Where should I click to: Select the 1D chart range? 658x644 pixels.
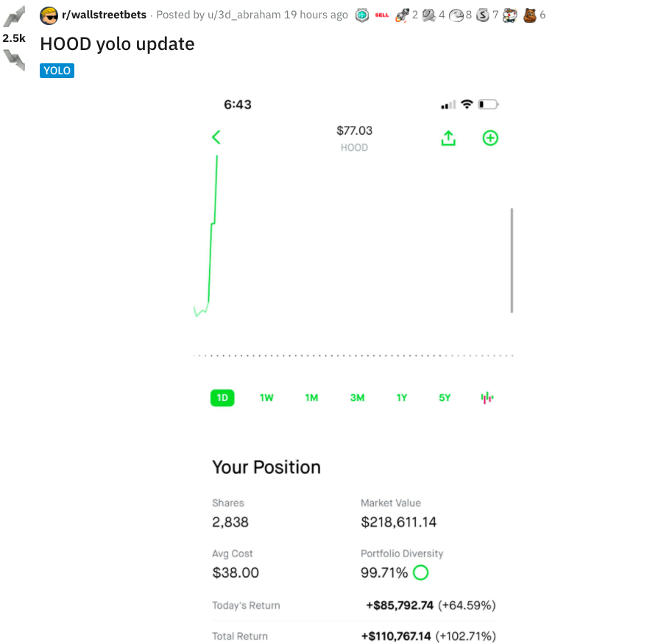(x=222, y=397)
